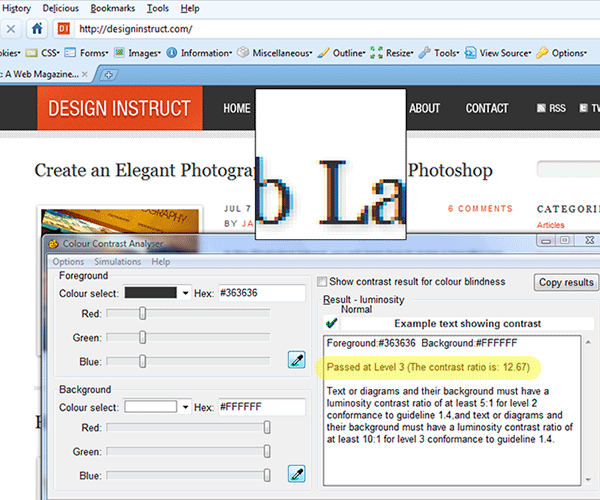Screen dimensions: 600x500
Task: Click the Images picture icon
Action: coord(119,52)
